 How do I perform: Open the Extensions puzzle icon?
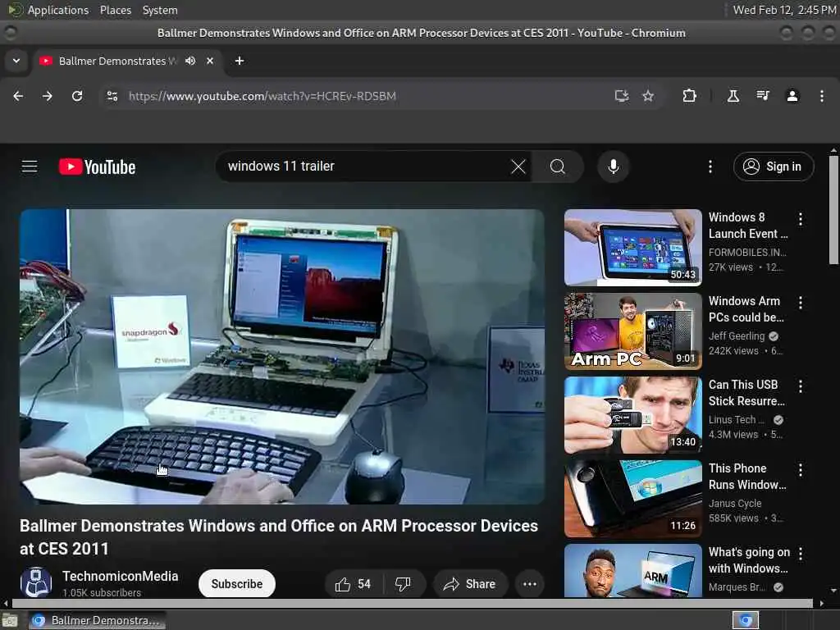(x=689, y=96)
